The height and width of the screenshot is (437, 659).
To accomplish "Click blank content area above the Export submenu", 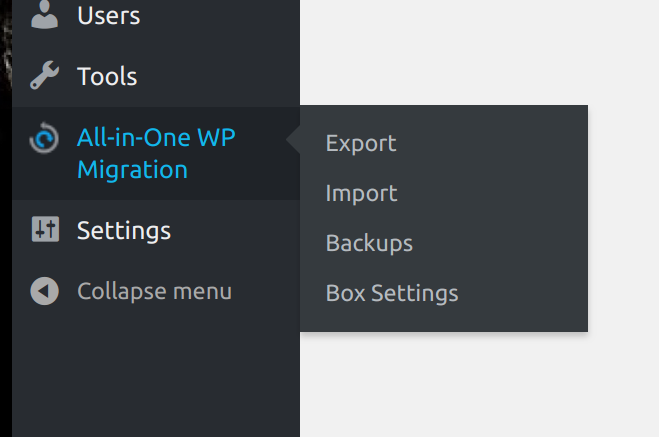I will [443, 50].
